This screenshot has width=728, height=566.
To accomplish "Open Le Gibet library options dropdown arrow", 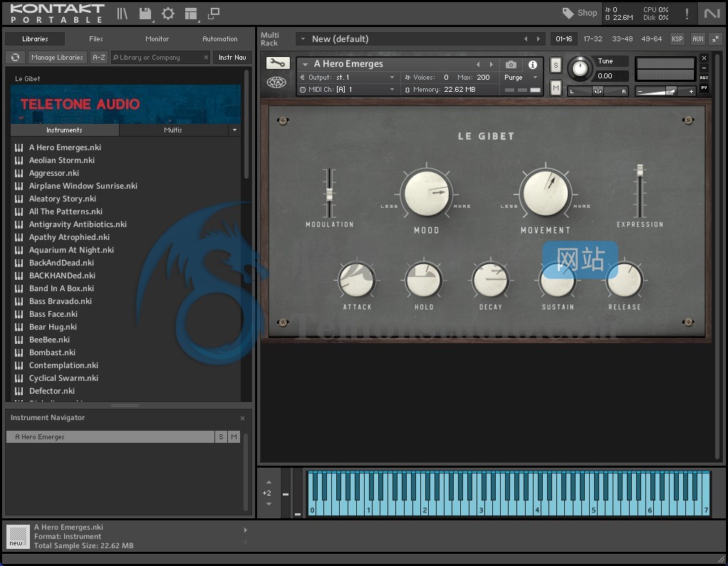I will pos(234,130).
